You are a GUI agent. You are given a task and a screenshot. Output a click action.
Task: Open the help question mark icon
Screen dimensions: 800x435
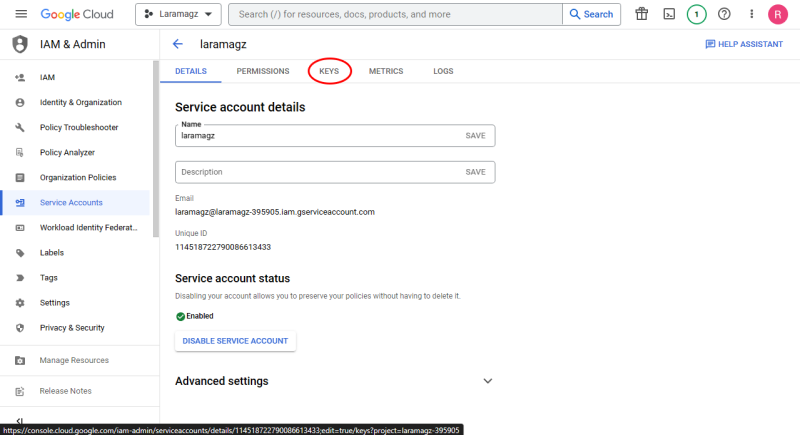click(x=724, y=14)
